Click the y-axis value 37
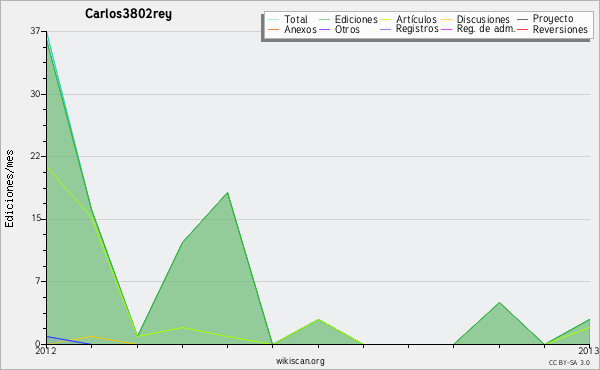The height and width of the screenshot is (370, 600). (x=36, y=31)
